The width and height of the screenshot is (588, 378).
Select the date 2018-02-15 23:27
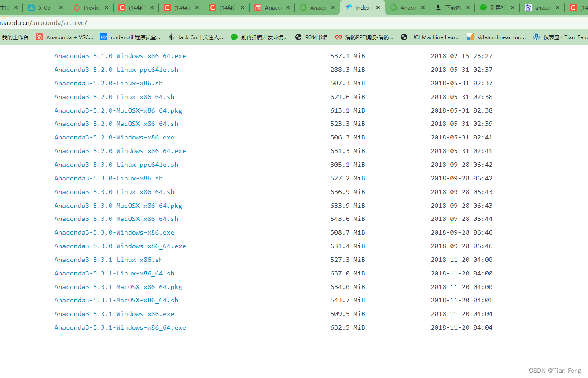(x=462, y=56)
